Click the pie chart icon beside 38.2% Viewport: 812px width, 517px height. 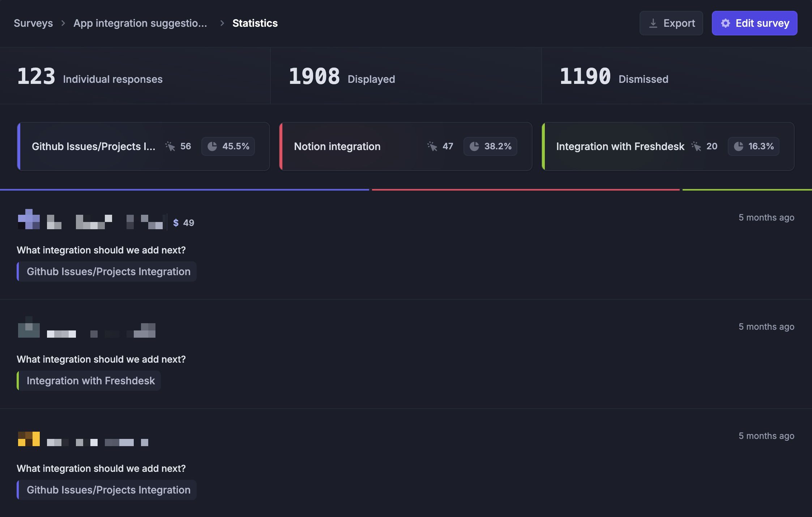pyautogui.click(x=474, y=146)
